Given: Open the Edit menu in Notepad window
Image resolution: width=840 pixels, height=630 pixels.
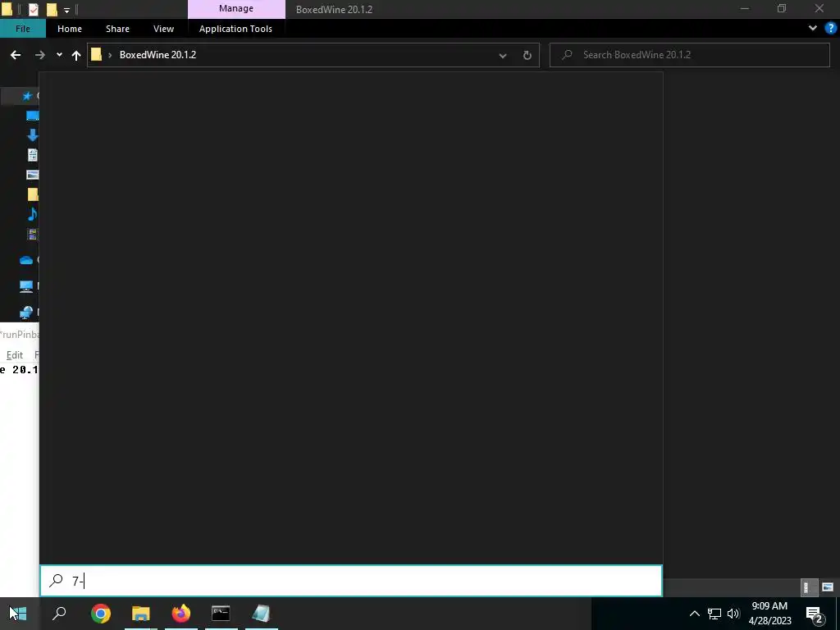Looking at the screenshot, I should click(15, 354).
